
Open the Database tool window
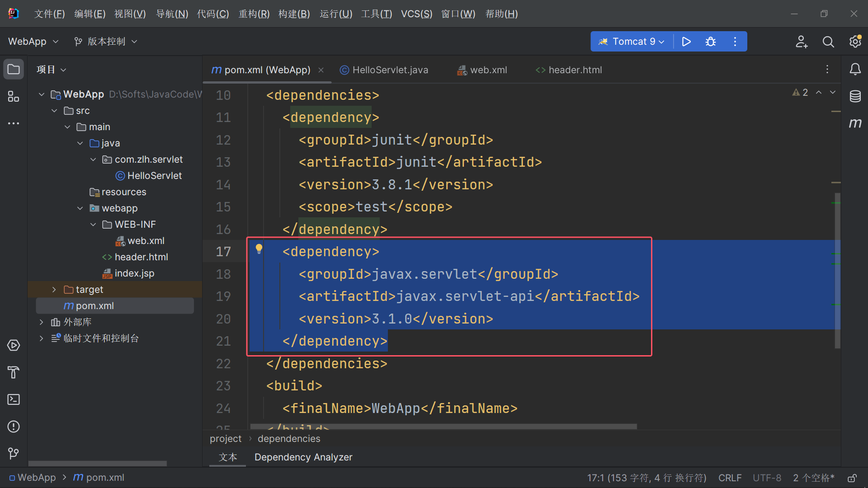click(855, 96)
